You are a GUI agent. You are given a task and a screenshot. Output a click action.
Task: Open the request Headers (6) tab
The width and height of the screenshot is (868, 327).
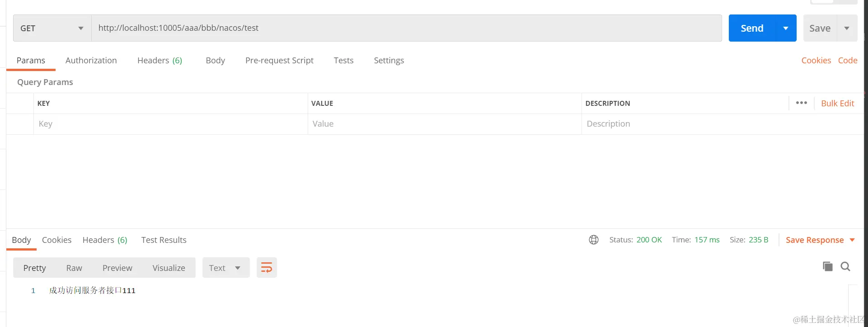pos(160,60)
